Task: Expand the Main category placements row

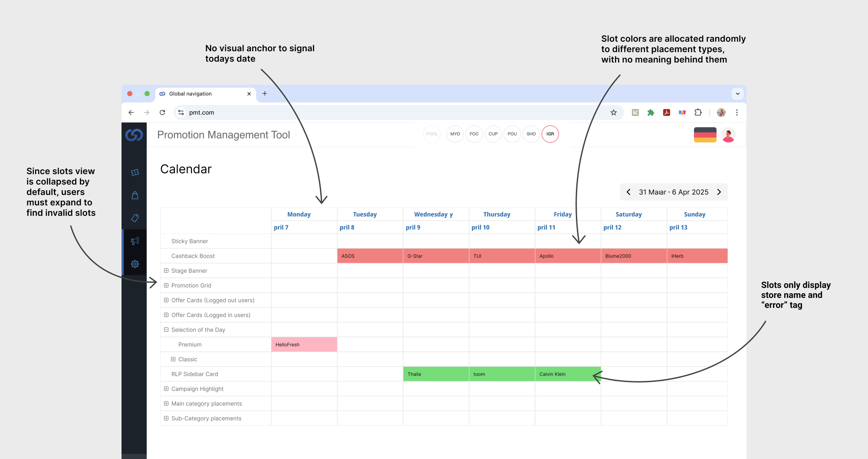Action: (x=166, y=403)
